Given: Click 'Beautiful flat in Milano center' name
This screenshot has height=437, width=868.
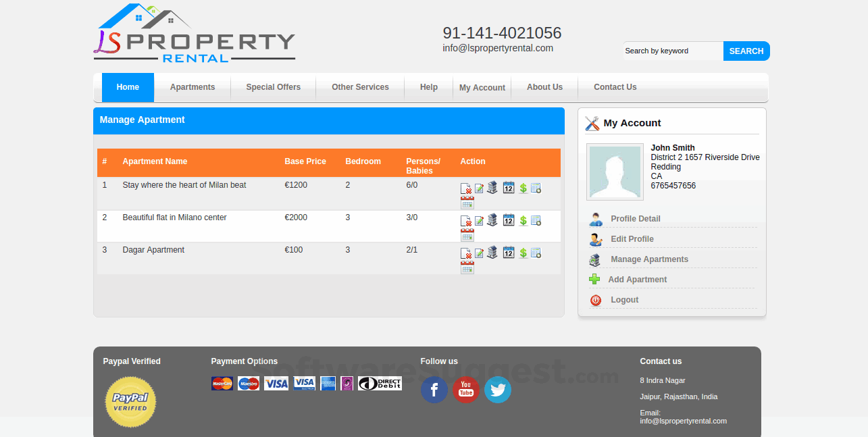Looking at the screenshot, I should (x=174, y=217).
